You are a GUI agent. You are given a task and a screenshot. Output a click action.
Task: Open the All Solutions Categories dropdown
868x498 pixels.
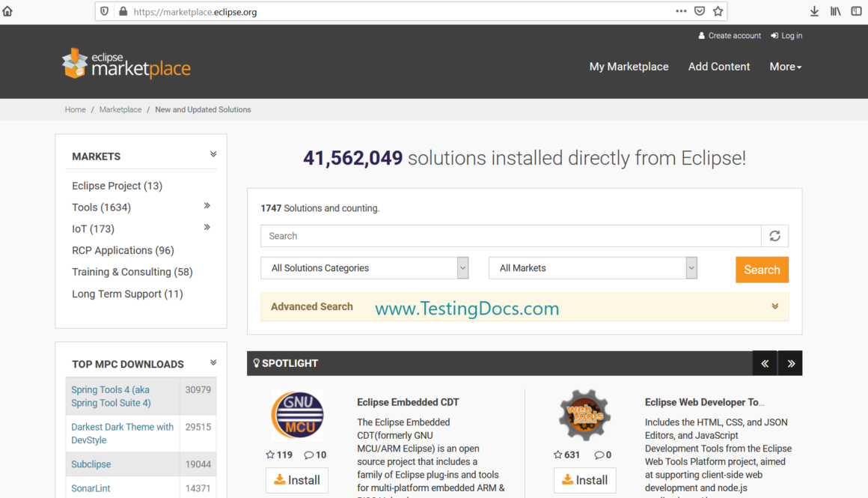pos(364,268)
